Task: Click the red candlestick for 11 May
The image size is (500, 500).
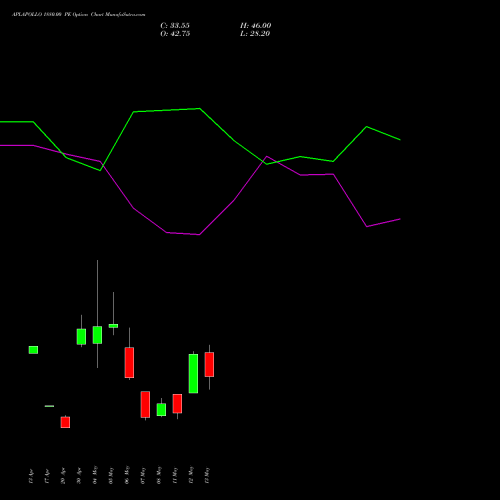Action: (177, 404)
